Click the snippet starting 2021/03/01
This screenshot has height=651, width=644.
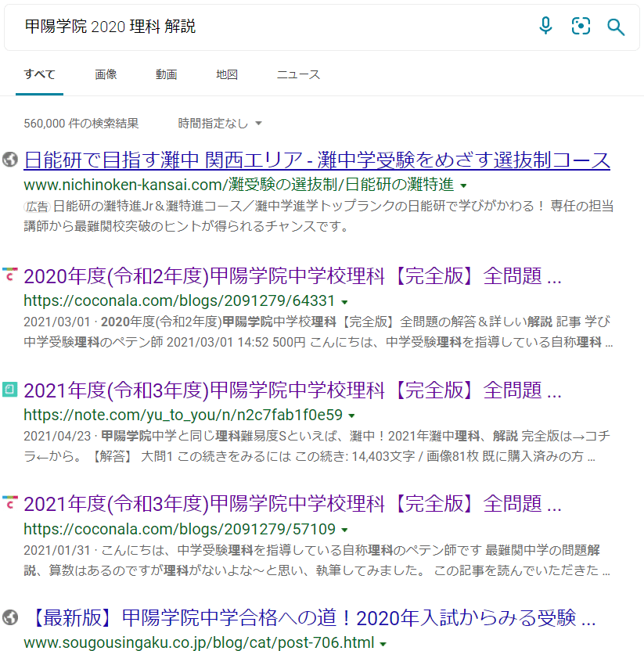318,332
